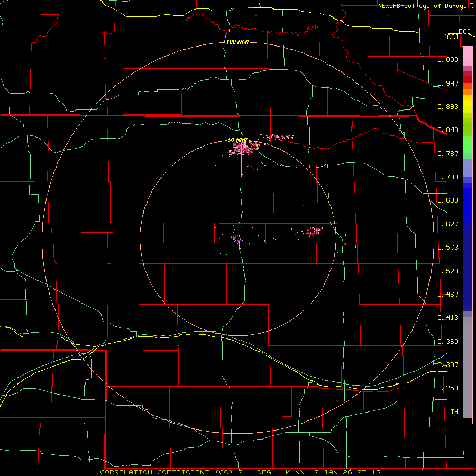Viewport: 476px width, 476px height.
Task: Select the 0.947 scale value
Action: (x=448, y=83)
